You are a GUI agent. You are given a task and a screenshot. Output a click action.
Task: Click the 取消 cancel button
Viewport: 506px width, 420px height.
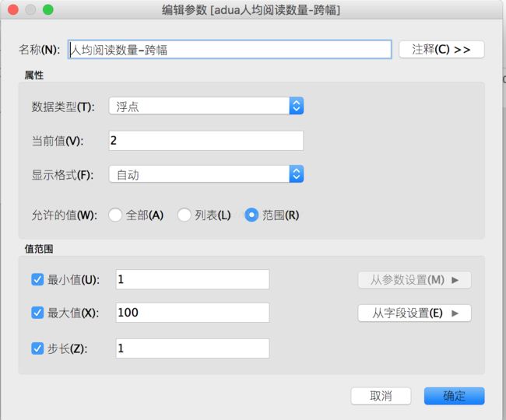coord(381,396)
